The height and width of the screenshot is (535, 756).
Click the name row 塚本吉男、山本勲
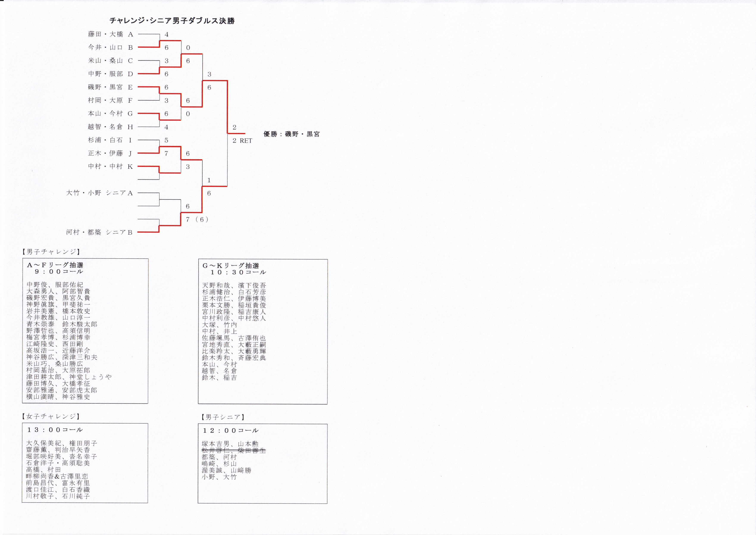pyautogui.click(x=230, y=444)
